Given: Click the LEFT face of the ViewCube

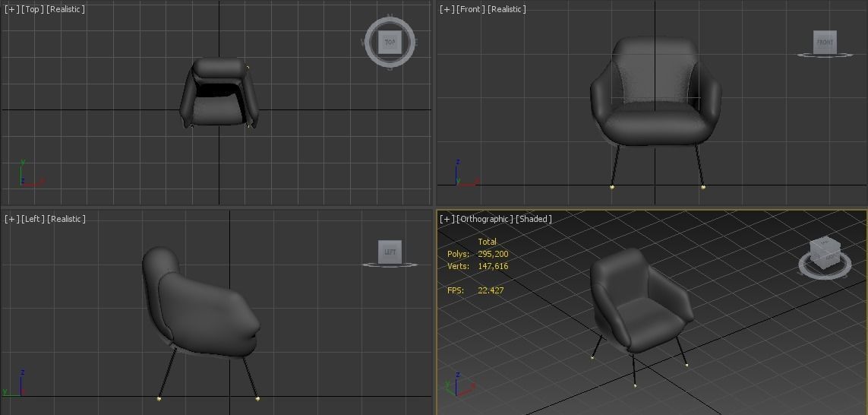Looking at the screenshot, I should (390, 252).
